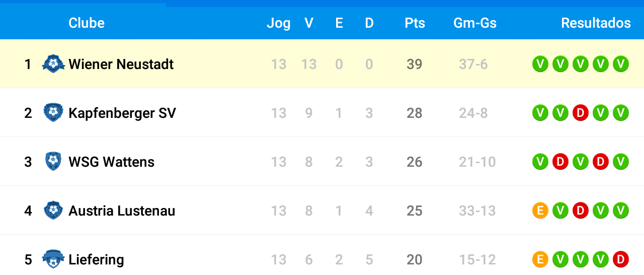The width and height of the screenshot is (644, 275).
Task: Click Kapfenberger SV's red D result badge
Action: (x=581, y=113)
